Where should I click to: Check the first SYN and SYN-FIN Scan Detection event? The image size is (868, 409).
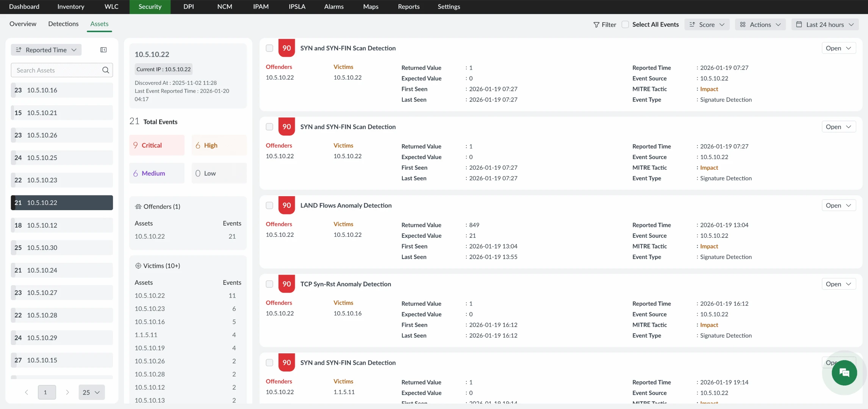click(x=269, y=48)
